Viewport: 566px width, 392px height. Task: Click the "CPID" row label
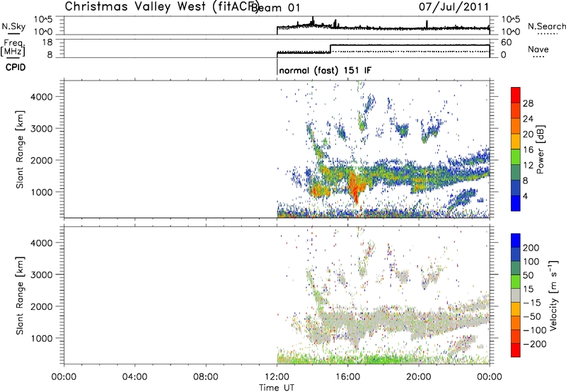[x=16, y=67]
